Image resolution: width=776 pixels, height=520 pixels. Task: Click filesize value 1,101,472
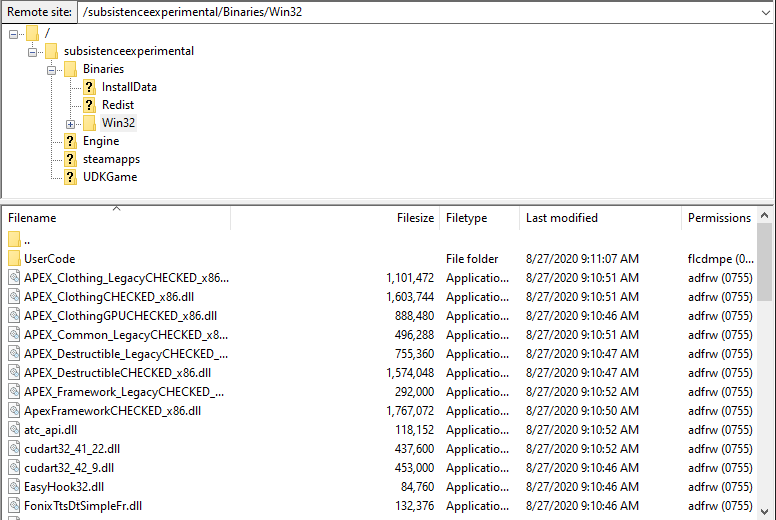pos(410,278)
